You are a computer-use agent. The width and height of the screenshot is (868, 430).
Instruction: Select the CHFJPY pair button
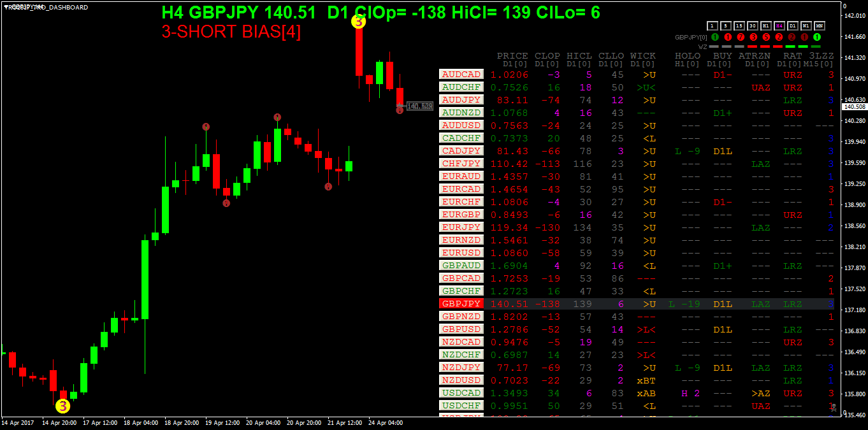pyautogui.click(x=461, y=164)
